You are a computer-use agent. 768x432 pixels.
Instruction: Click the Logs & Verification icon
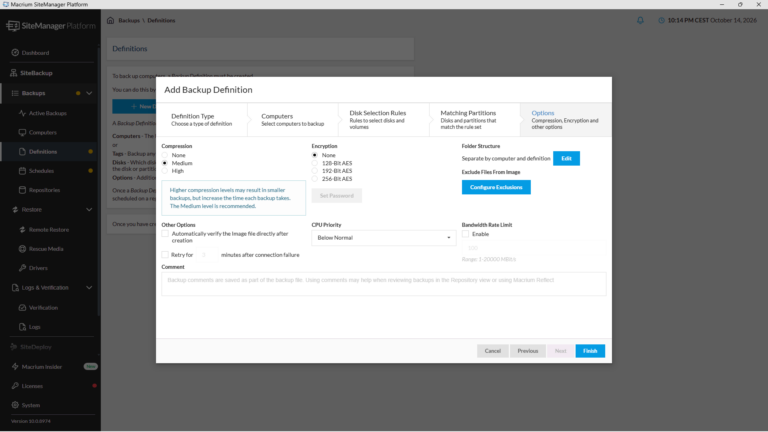[x=15, y=288]
